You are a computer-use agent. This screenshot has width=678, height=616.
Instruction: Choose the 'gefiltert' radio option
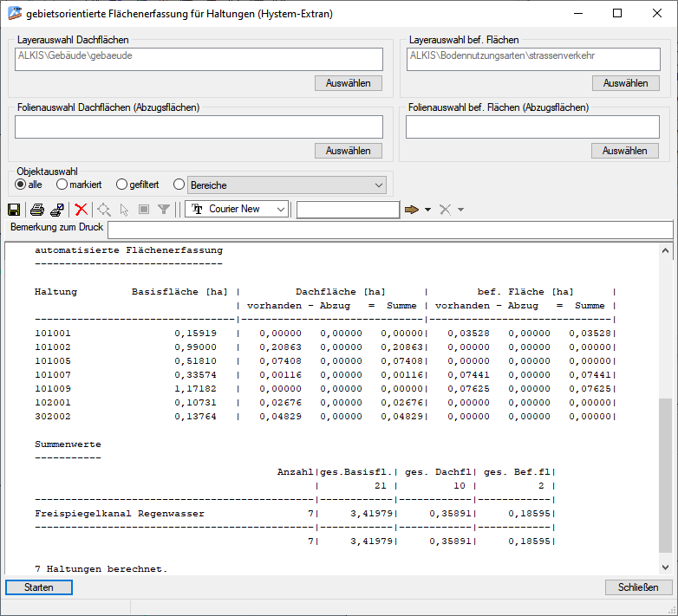point(122,185)
